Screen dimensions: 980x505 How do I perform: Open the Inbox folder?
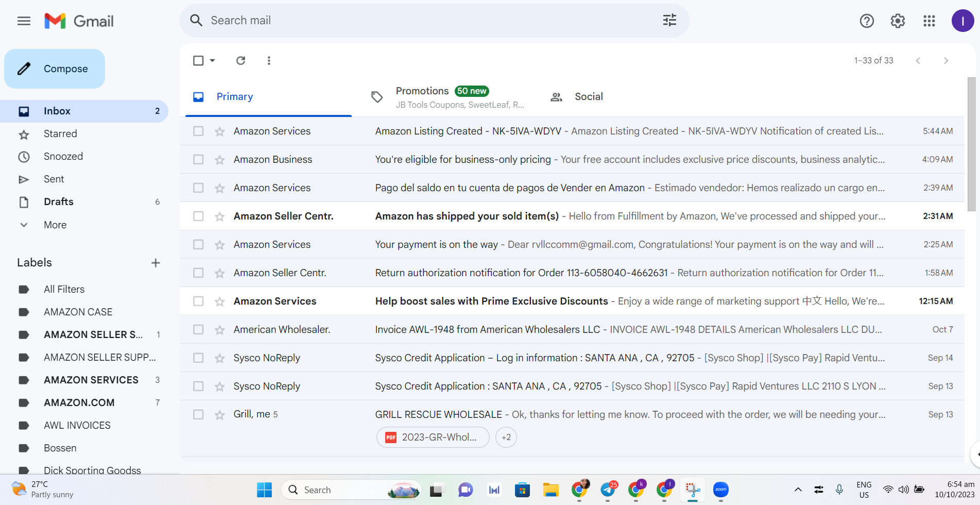coord(84,111)
